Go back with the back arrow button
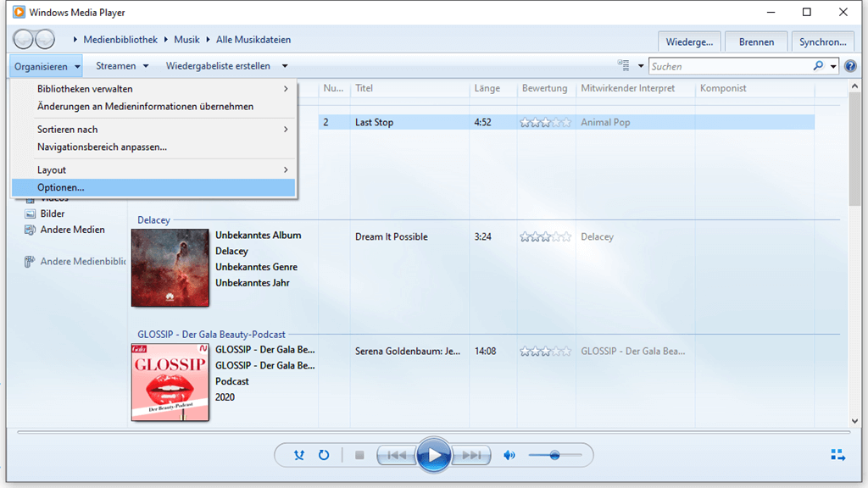The width and height of the screenshot is (868, 488). click(24, 39)
